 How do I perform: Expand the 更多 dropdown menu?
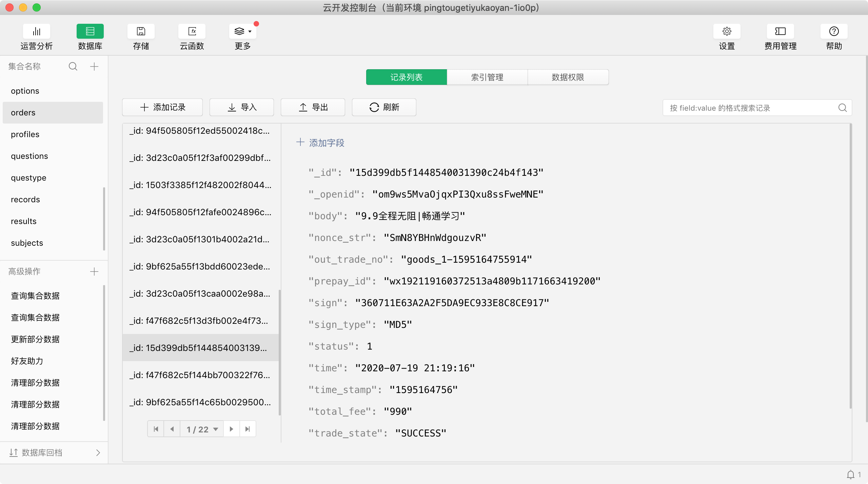point(243,32)
